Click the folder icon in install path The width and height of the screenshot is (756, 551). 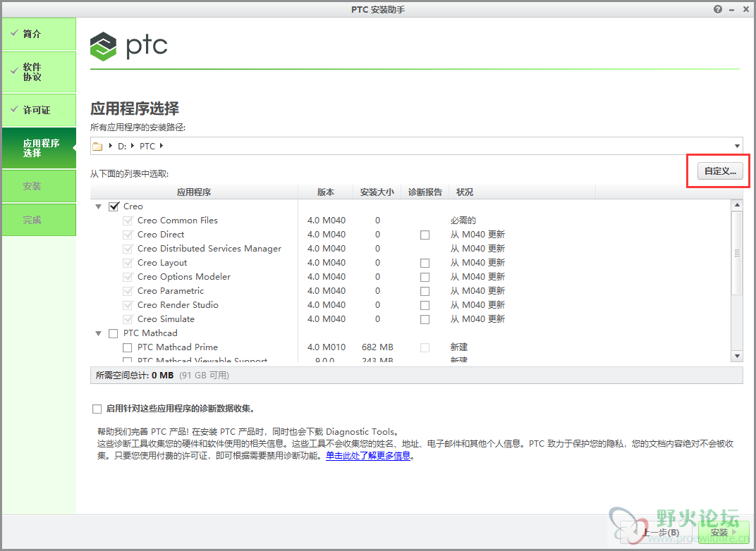click(x=97, y=146)
